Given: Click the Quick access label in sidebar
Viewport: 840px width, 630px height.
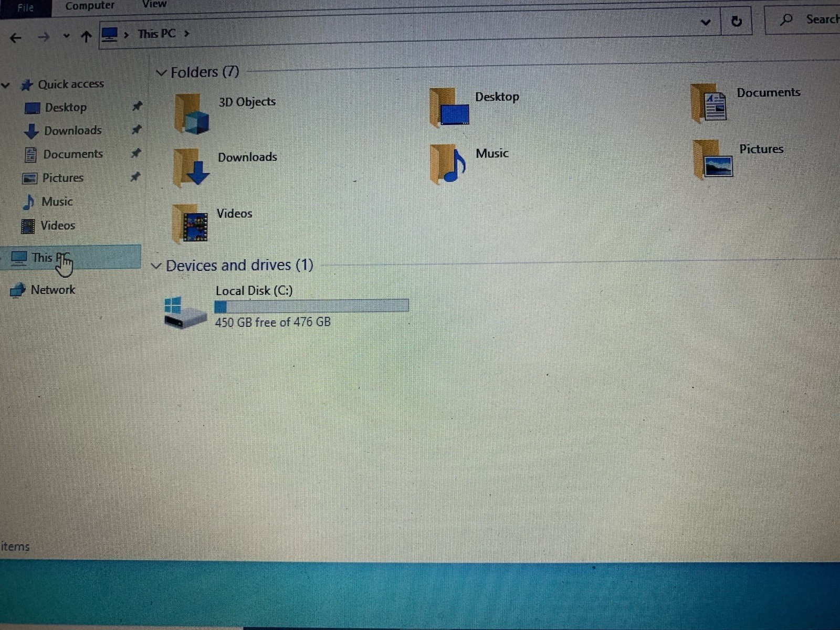Looking at the screenshot, I should (x=71, y=84).
